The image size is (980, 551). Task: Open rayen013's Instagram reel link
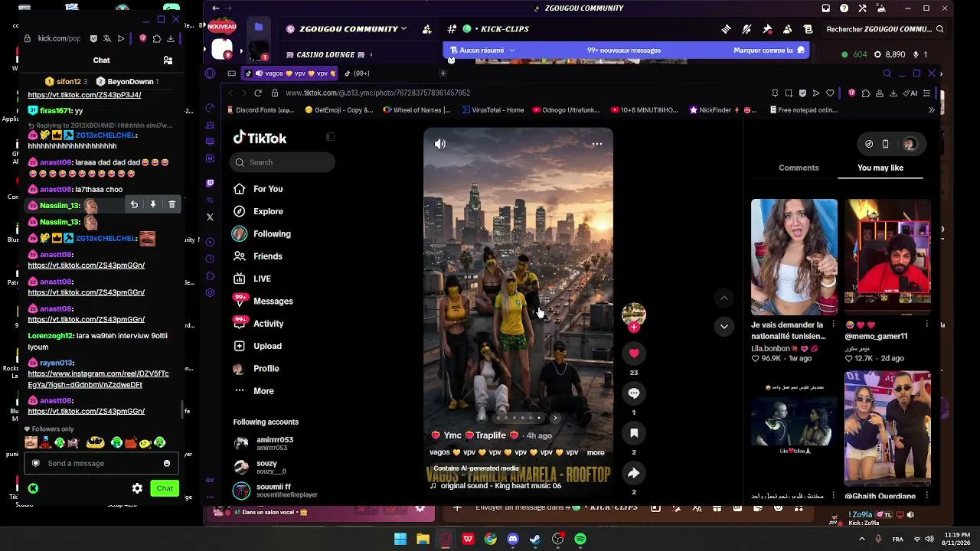point(98,380)
